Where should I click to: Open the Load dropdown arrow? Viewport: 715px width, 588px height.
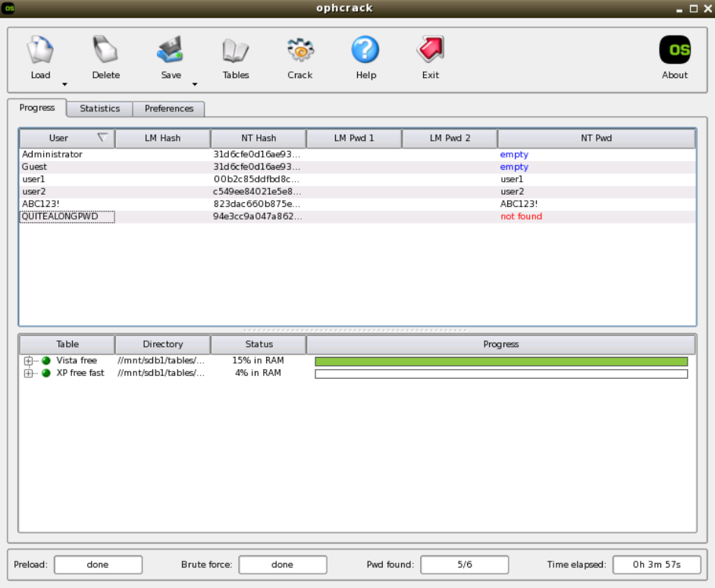coord(64,84)
